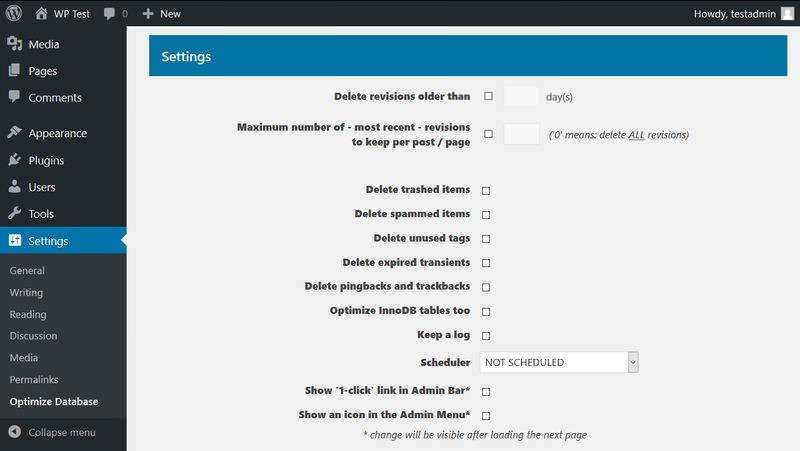Check Delete spammed items
This screenshot has width=800, height=451.
coord(486,215)
